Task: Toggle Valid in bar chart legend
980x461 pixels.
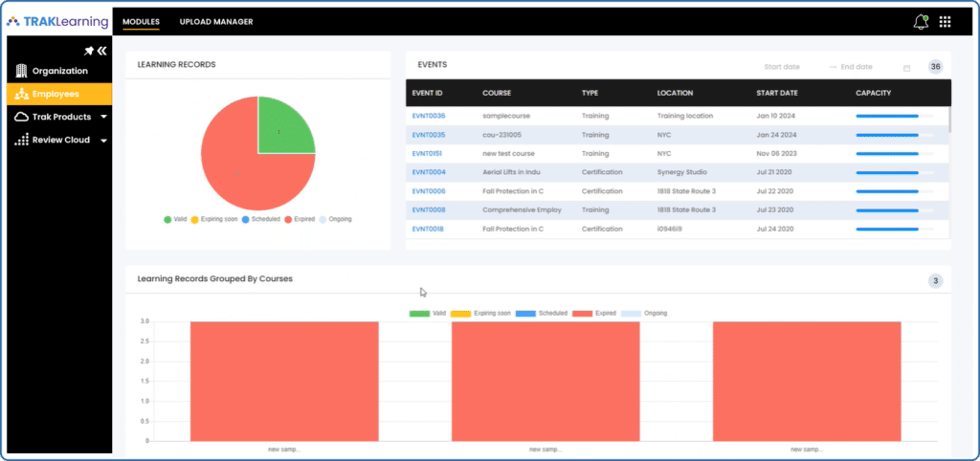Action: [x=428, y=313]
